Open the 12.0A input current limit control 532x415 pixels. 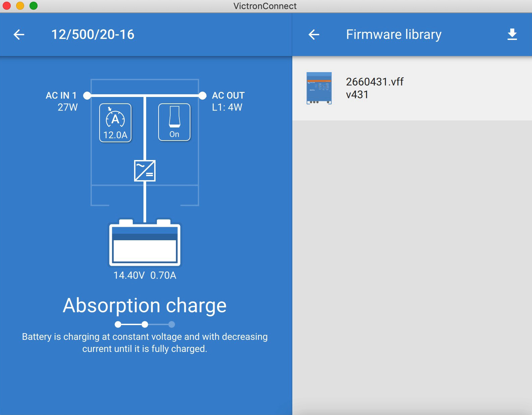pos(115,123)
